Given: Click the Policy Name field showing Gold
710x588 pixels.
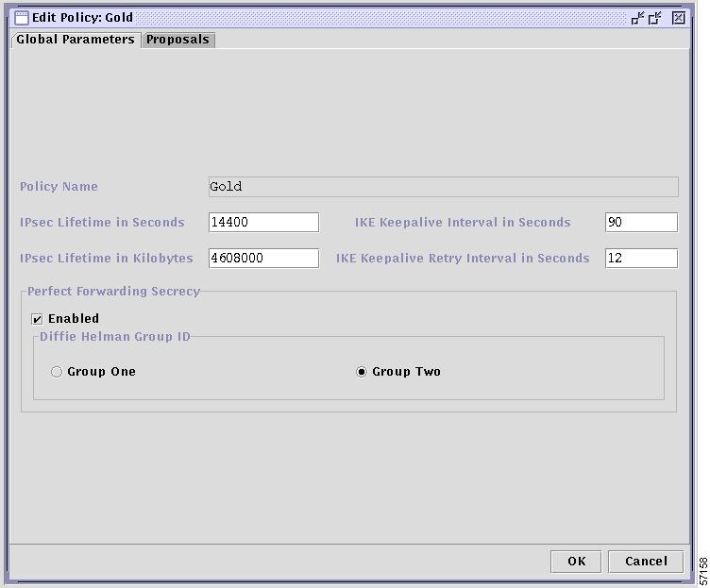Looking at the screenshot, I should pyautogui.click(x=444, y=187).
